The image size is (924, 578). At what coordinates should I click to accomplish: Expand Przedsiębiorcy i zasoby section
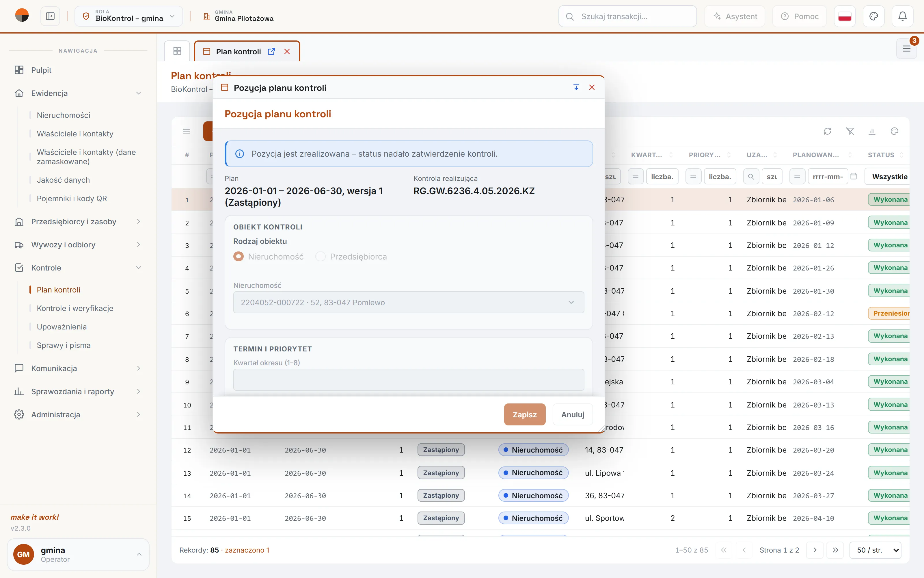[x=78, y=222]
